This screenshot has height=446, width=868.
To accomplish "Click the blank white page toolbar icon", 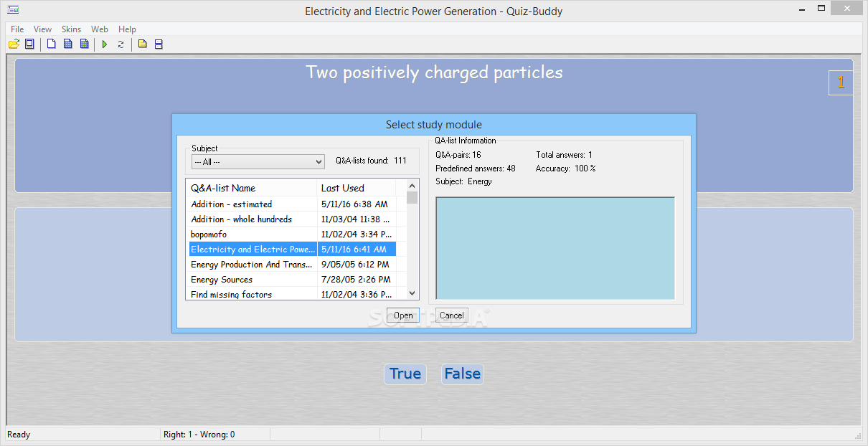I will [51, 44].
